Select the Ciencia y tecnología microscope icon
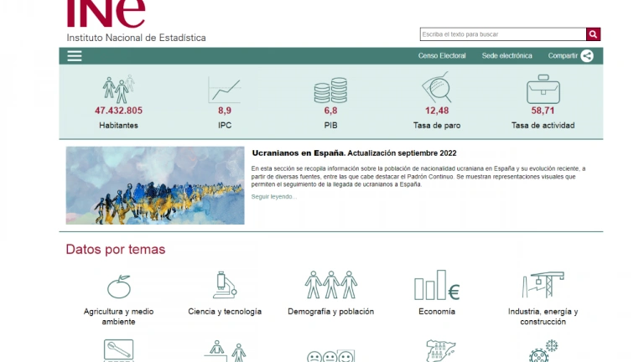The height and width of the screenshot is (362, 644). coord(225,286)
